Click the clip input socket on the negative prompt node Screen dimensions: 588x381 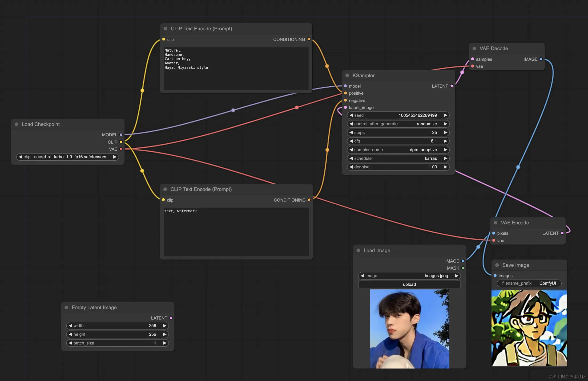(x=163, y=200)
